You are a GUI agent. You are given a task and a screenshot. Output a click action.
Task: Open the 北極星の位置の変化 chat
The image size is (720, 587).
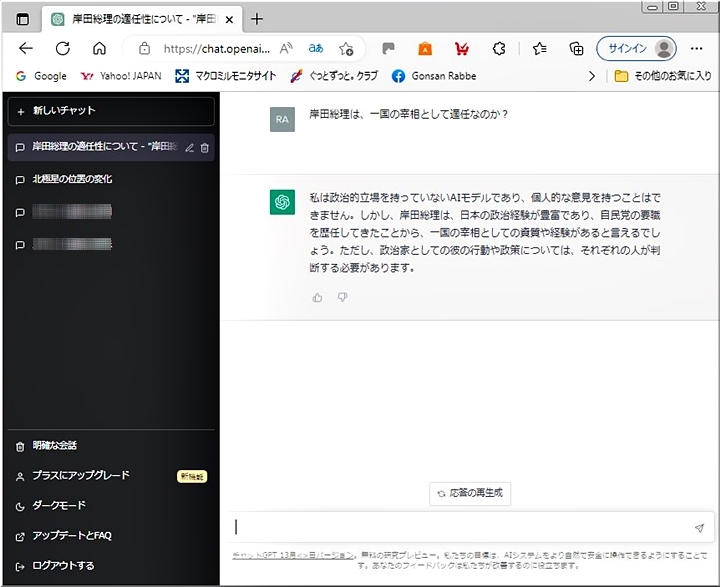click(x=72, y=180)
